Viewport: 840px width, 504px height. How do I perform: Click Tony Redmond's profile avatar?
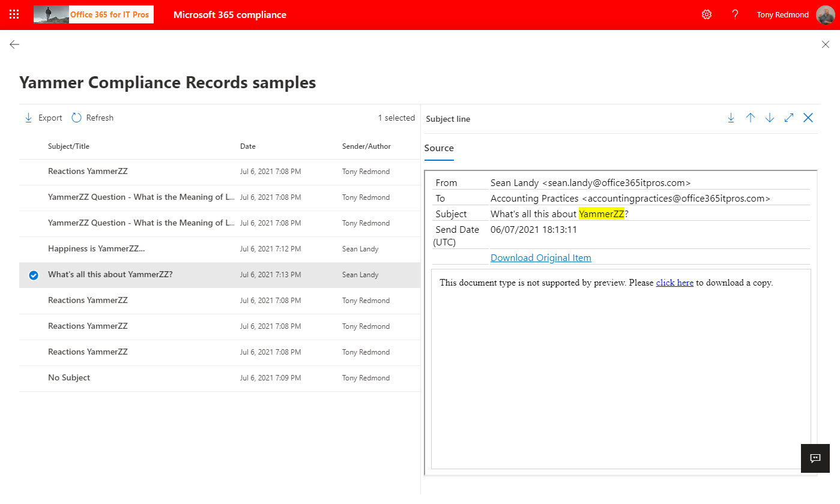point(826,14)
